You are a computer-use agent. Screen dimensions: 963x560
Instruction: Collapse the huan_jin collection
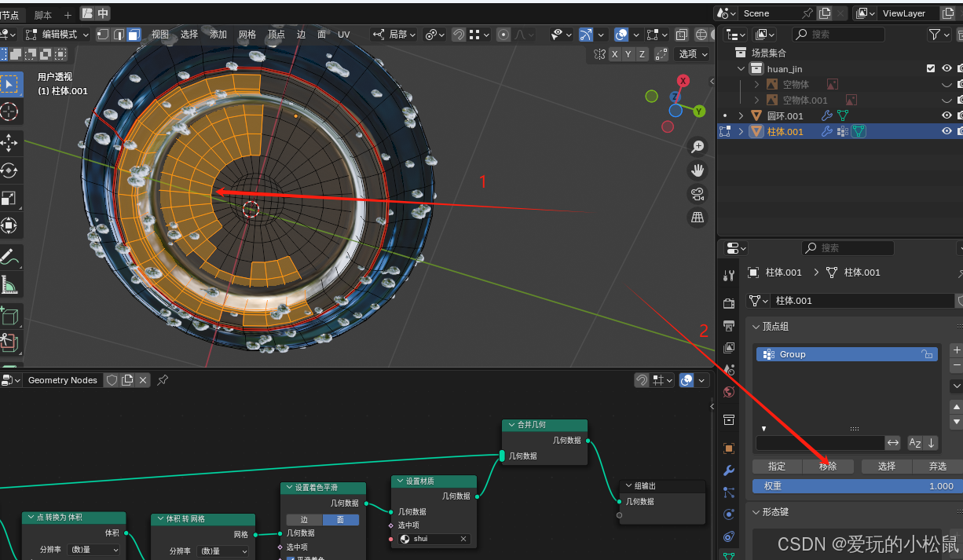click(741, 68)
